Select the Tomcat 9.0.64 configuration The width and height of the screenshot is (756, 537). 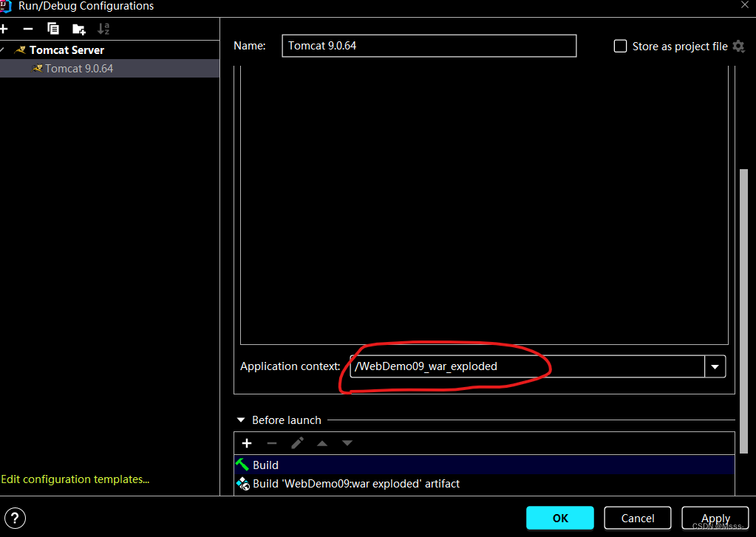[109, 69]
